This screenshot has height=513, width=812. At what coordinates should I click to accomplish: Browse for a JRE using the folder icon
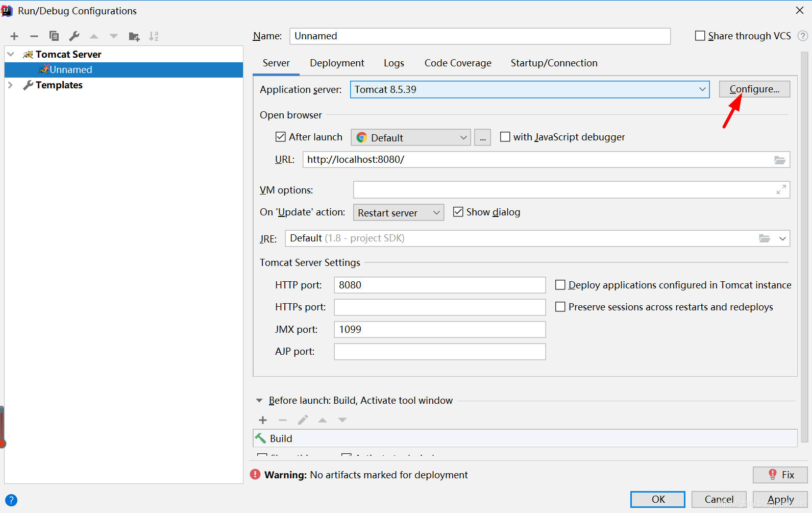764,238
